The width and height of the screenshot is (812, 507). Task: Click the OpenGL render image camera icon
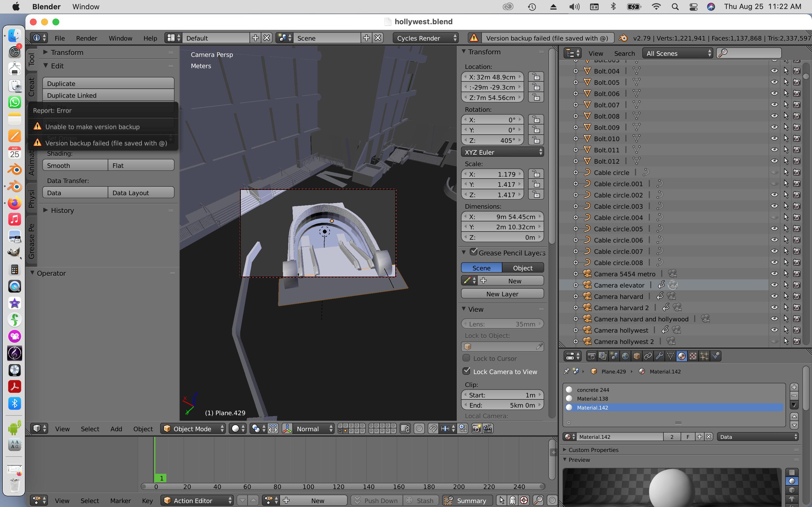point(476,428)
